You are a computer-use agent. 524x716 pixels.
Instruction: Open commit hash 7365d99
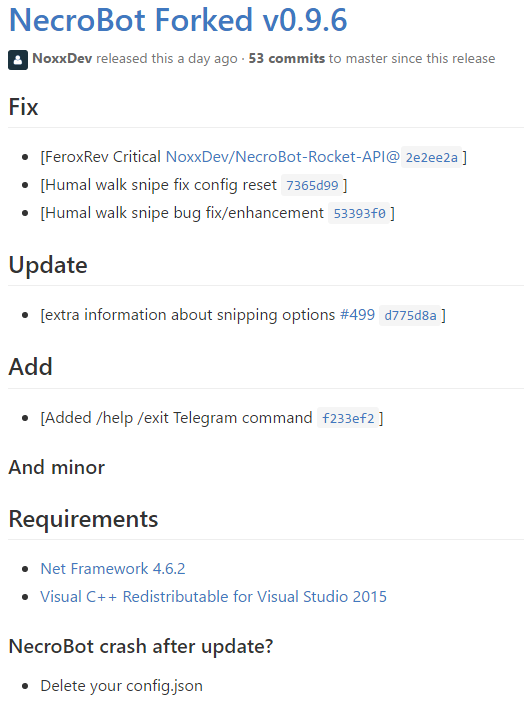click(312, 185)
